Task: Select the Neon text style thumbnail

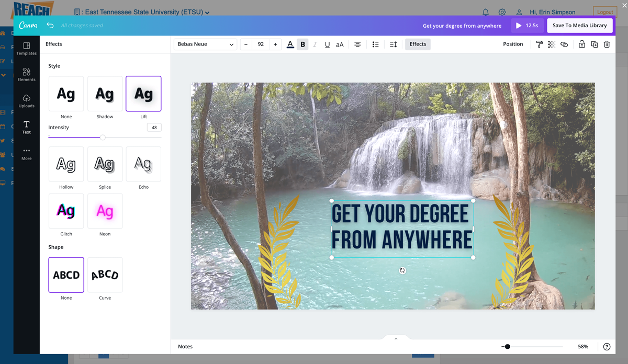Action: 105,211
